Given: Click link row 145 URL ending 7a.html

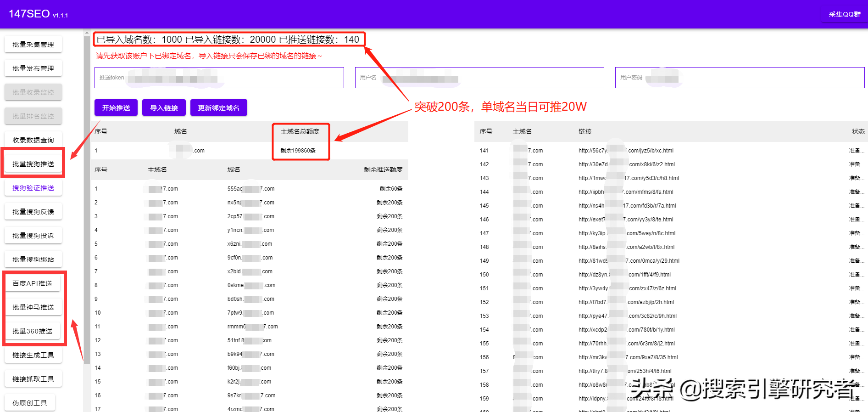Looking at the screenshot, I should (627, 206).
